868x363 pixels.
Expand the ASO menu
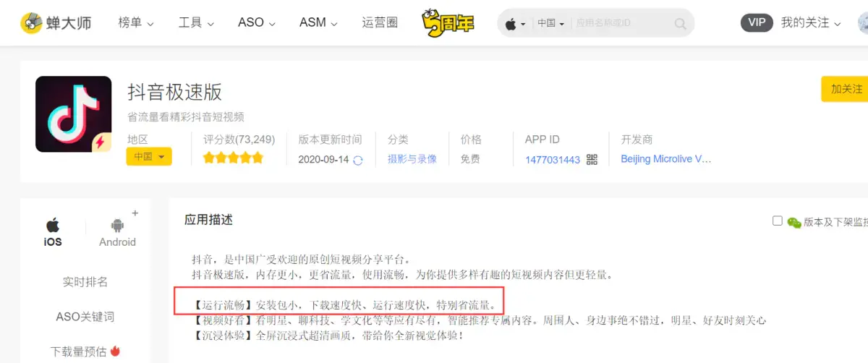click(257, 23)
